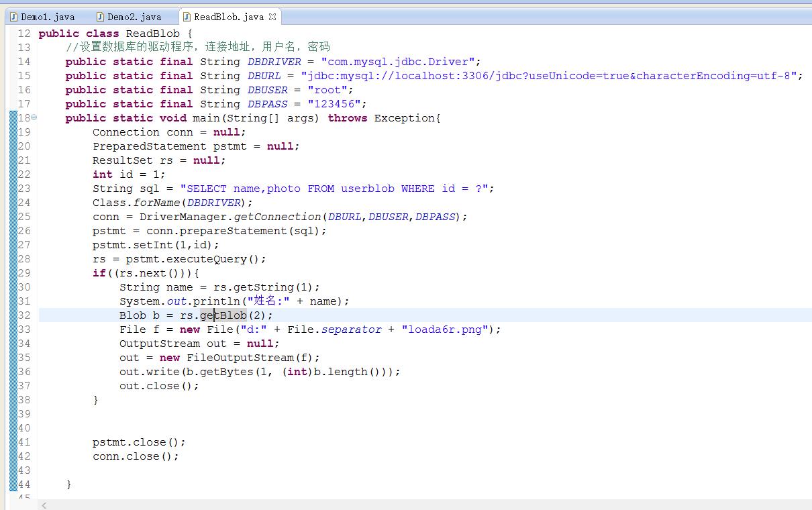Click the string "root" on line 16
Screen dimensions: 812x510
click(x=327, y=90)
